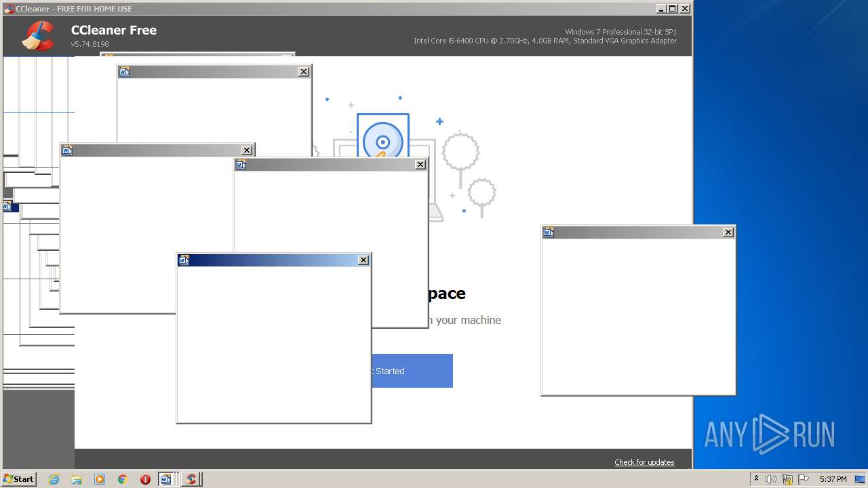868x488 pixels.
Task: Open Google Chrome from the taskbar
Action: pyautogui.click(x=123, y=479)
